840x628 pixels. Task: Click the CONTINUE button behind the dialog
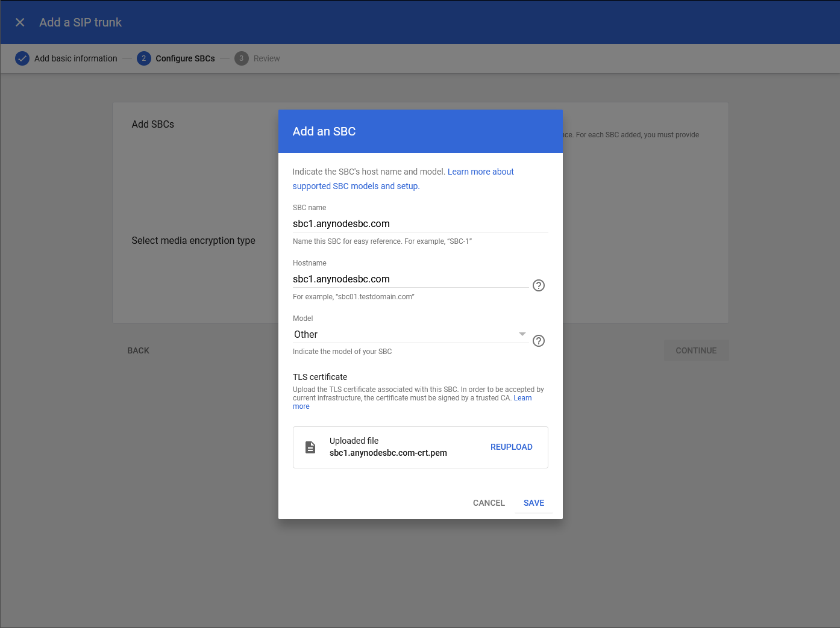click(x=696, y=350)
